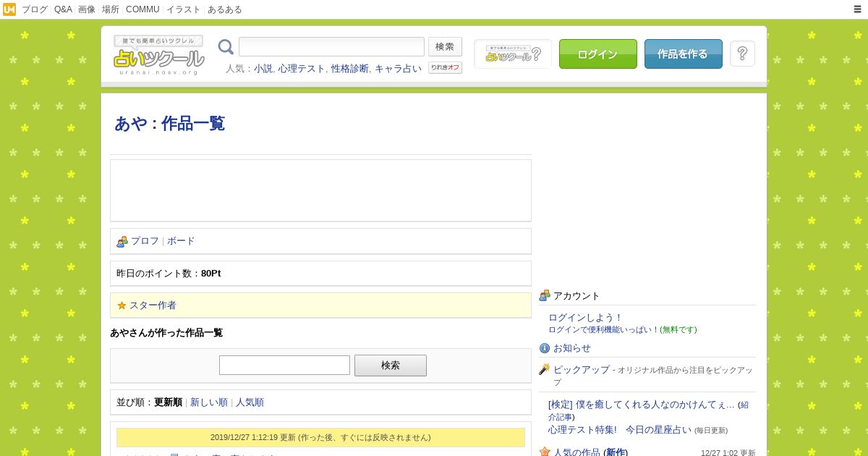This screenshot has width=868, height=456.
Task: Select the 更新順 sort option
Action: click(x=168, y=402)
